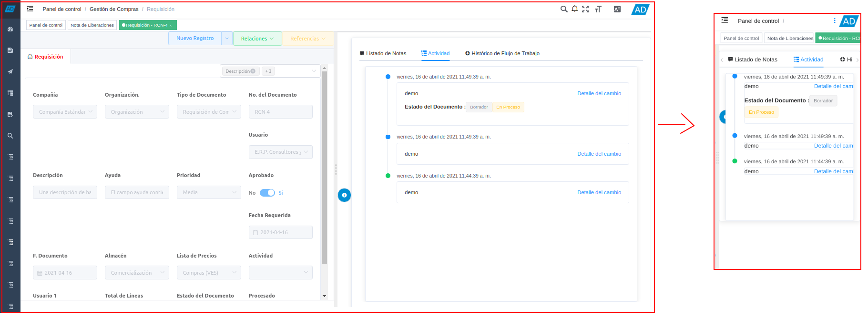
Task: Expand the Relaciones dropdown
Action: pyautogui.click(x=257, y=39)
